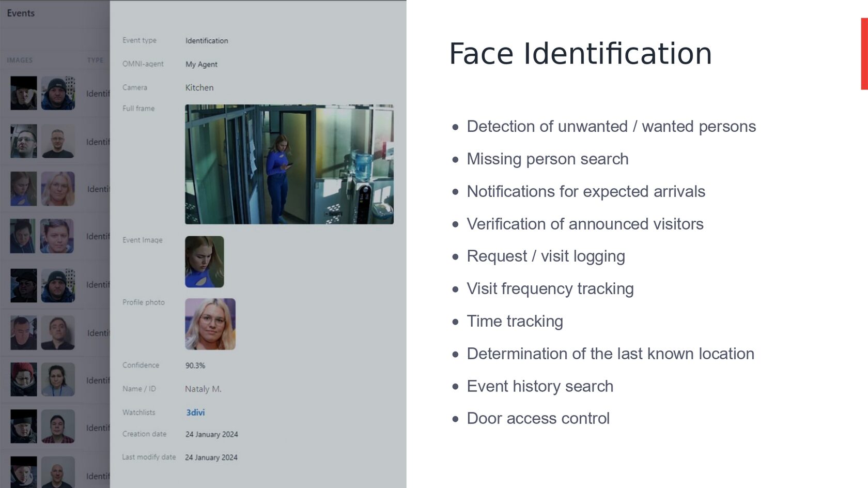Screen dimensions: 868x488
Task: Select the Name / ID field showing Nataly M.
Action: (x=203, y=389)
